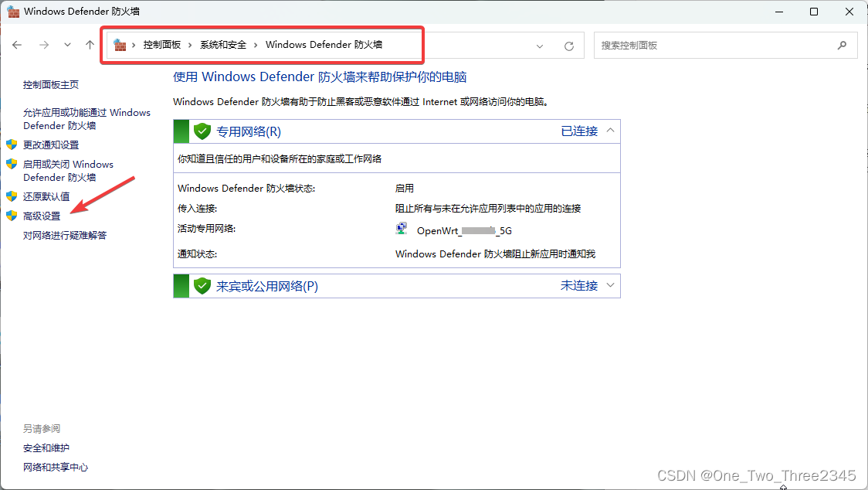Select 系统和安全 in the breadcrumb path
868x490 pixels.
click(x=223, y=45)
